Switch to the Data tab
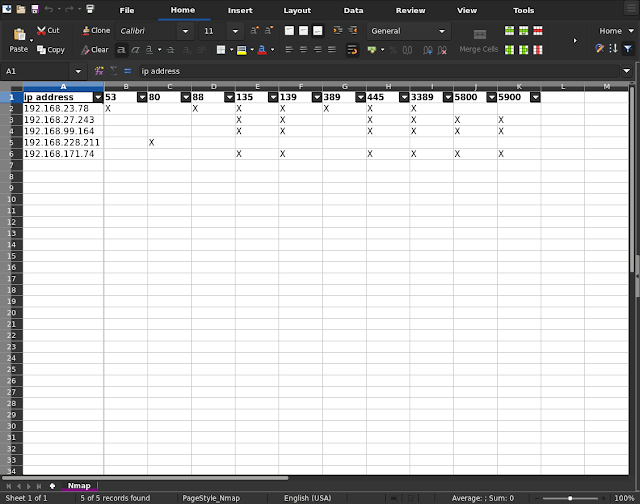Screen dimensions: 640x504 [x=353, y=10]
